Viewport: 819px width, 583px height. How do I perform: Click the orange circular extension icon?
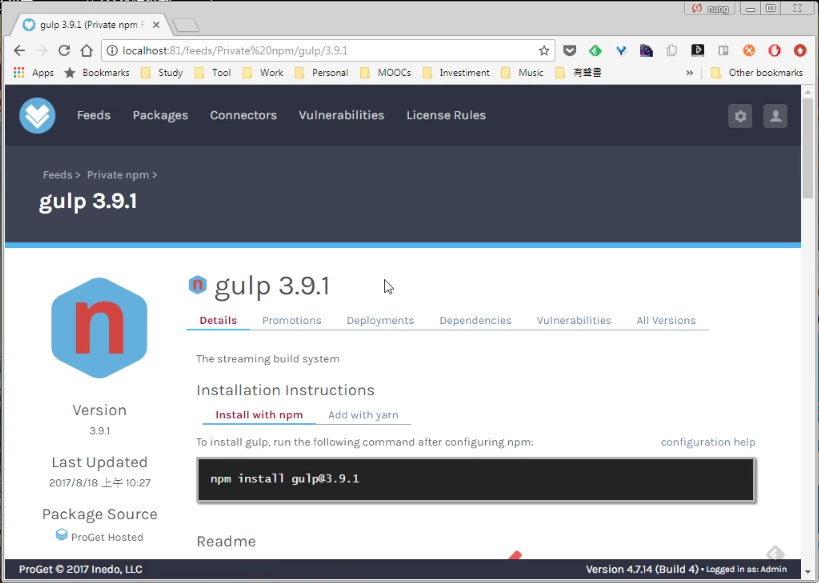(x=749, y=51)
